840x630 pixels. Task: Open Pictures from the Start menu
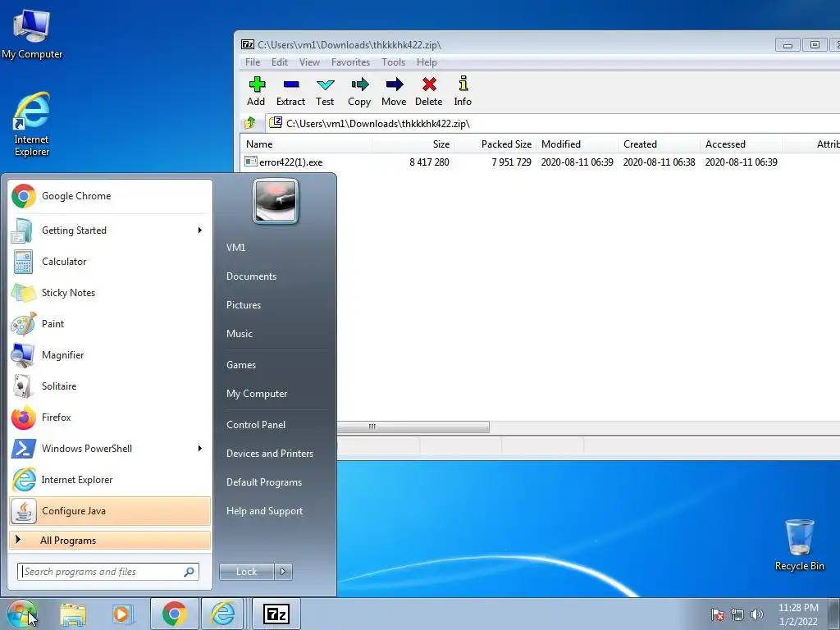point(244,305)
